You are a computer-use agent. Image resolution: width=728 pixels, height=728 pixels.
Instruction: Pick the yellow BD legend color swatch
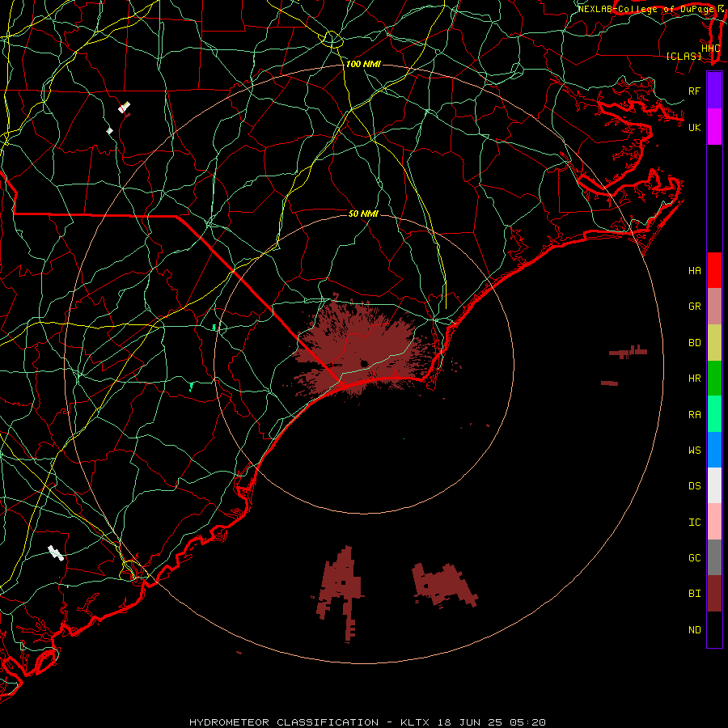pos(714,343)
